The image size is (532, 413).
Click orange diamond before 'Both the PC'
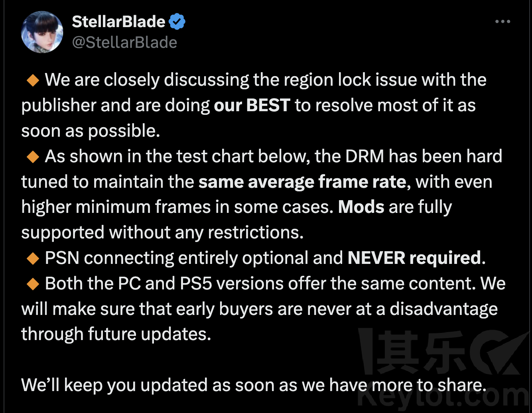click(x=33, y=284)
